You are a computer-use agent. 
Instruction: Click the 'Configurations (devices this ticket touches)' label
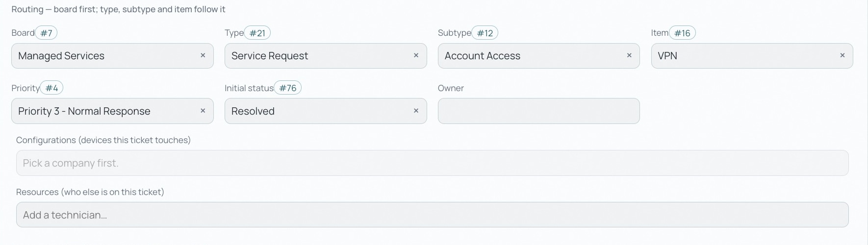click(103, 140)
